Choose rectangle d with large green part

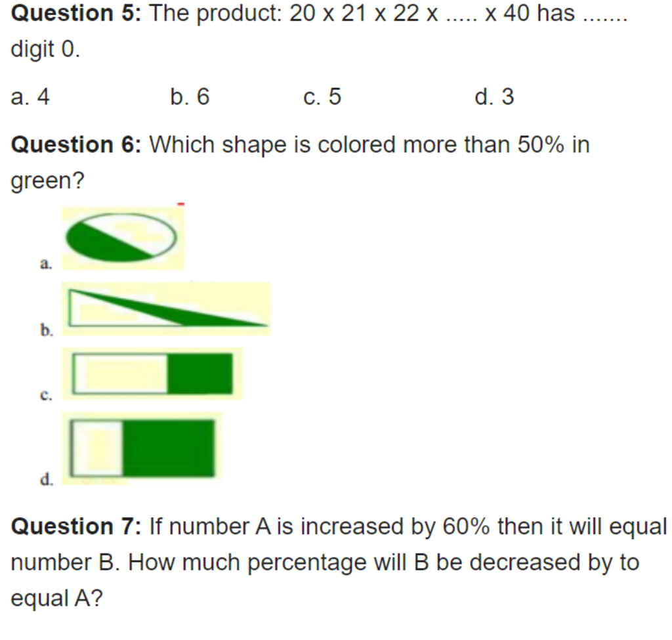142,448
